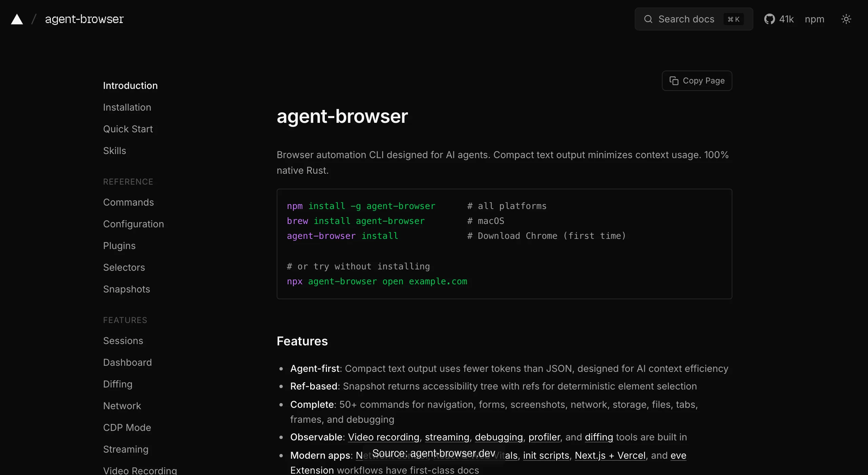Click the search magnifier icon
The width and height of the screenshot is (868, 475).
coord(648,19)
